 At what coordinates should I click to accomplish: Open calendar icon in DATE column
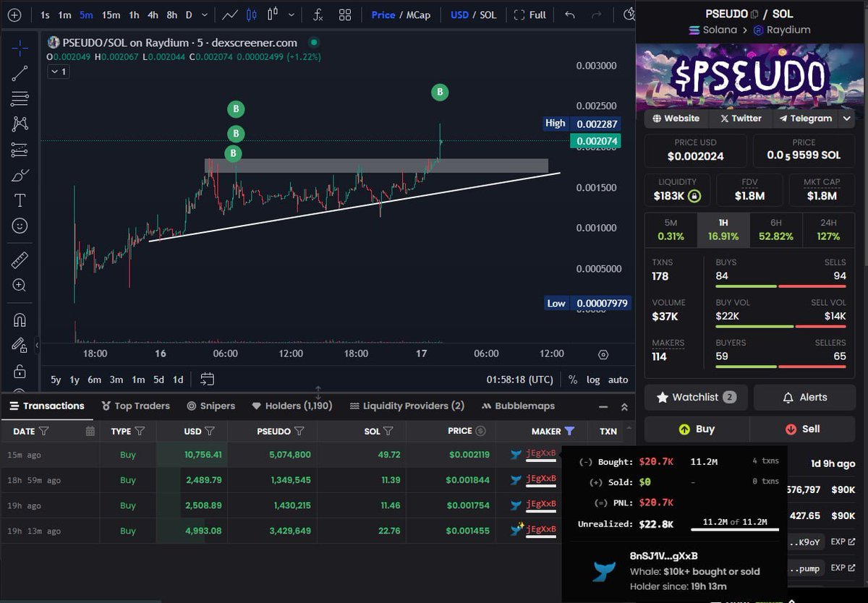point(90,431)
